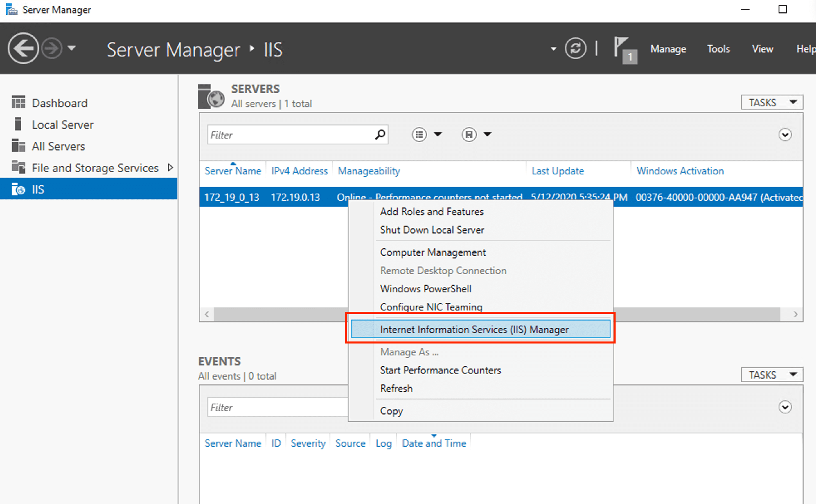Open the Events TASKS dropdown

point(772,375)
